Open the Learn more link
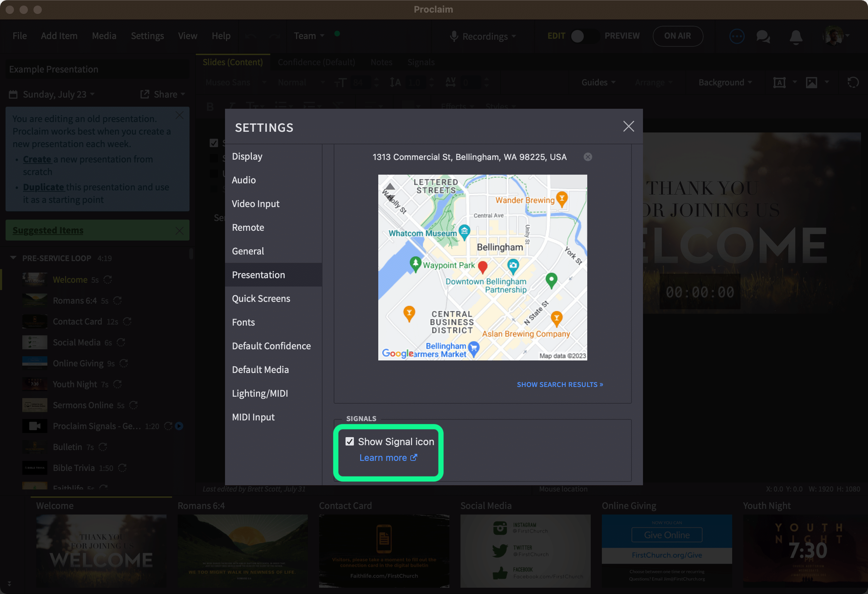 388,458
